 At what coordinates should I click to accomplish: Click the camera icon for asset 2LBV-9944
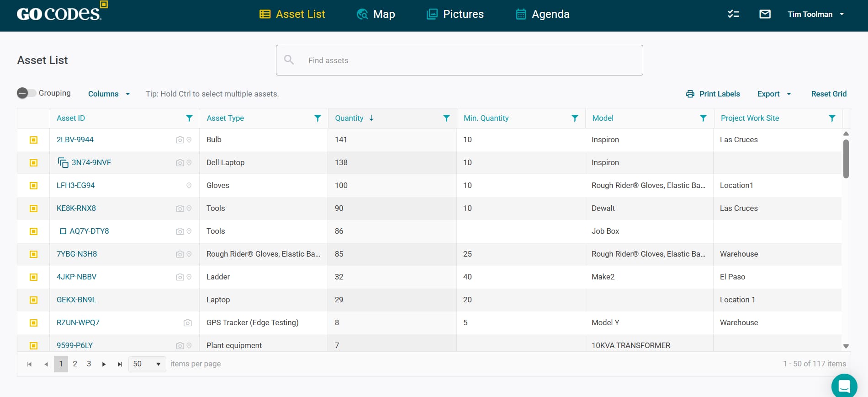(180, 140)
